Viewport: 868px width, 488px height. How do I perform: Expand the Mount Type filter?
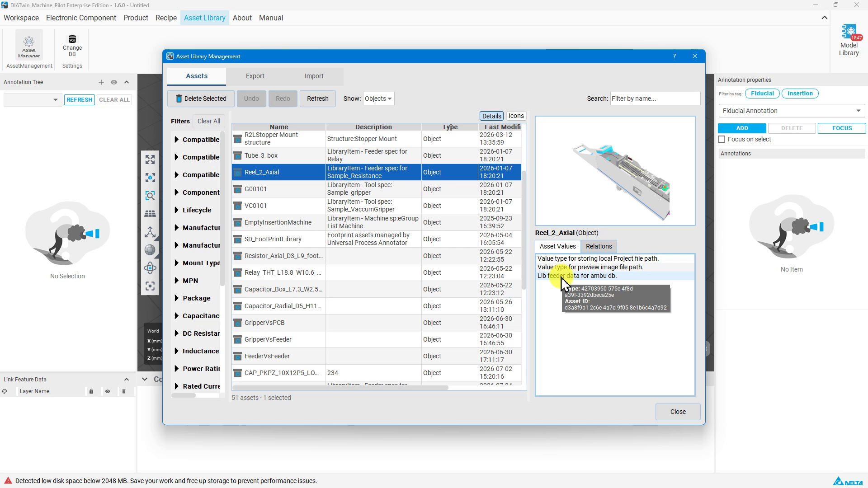(176, 263)
